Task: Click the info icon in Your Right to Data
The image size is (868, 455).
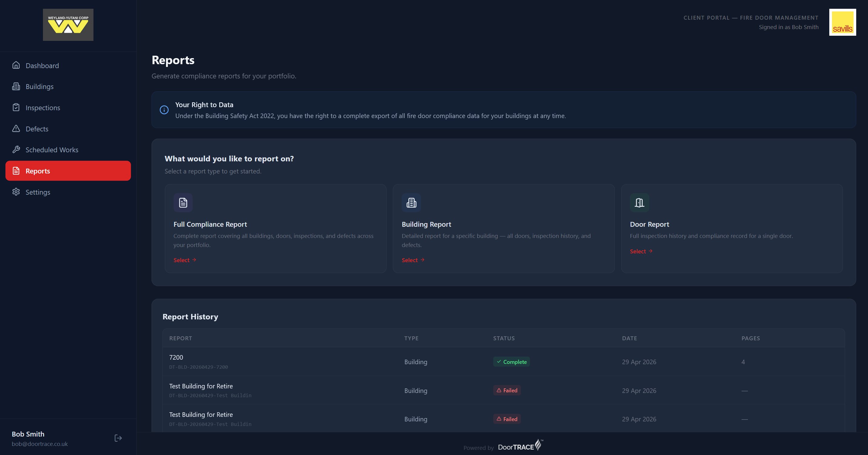Action: 164,110
